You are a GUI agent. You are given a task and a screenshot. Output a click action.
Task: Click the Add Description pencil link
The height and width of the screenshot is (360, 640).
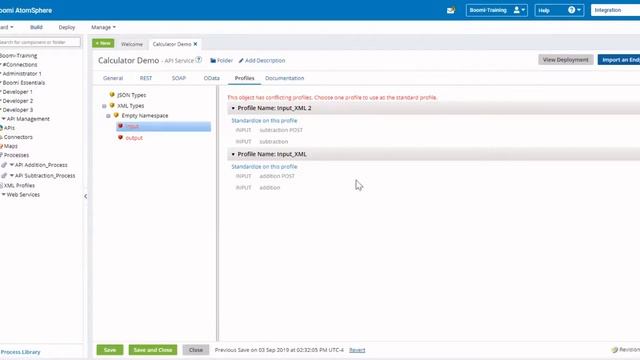pyautogui.click(x=262, y=60)
